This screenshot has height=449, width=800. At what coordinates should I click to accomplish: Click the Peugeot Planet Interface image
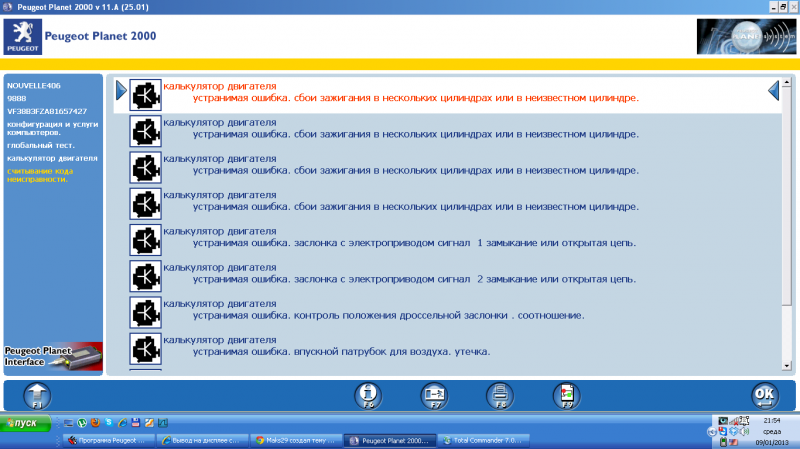53,356
